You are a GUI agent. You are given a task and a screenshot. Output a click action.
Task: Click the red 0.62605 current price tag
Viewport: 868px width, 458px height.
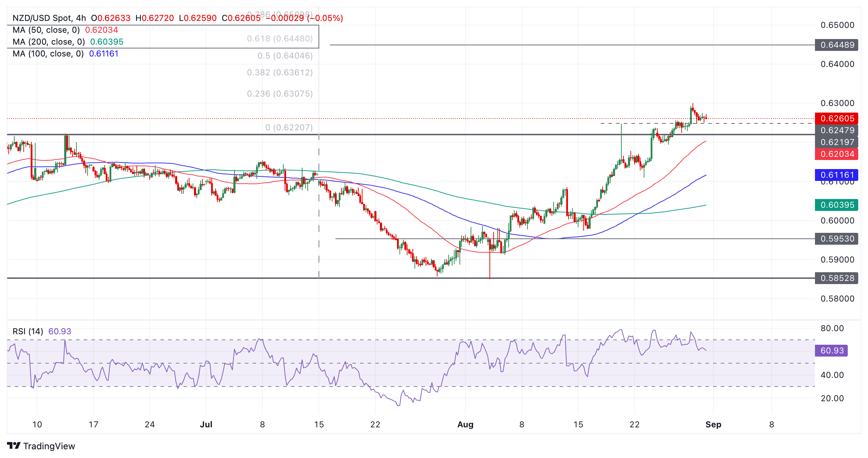(x=836, y=119)
